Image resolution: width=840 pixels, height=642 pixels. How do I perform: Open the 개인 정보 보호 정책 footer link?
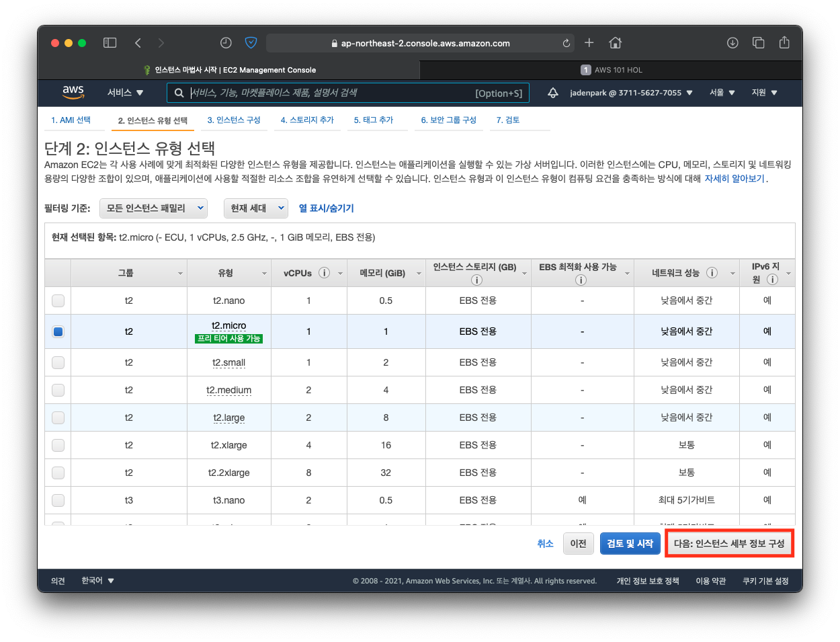[x=648, y=581]
